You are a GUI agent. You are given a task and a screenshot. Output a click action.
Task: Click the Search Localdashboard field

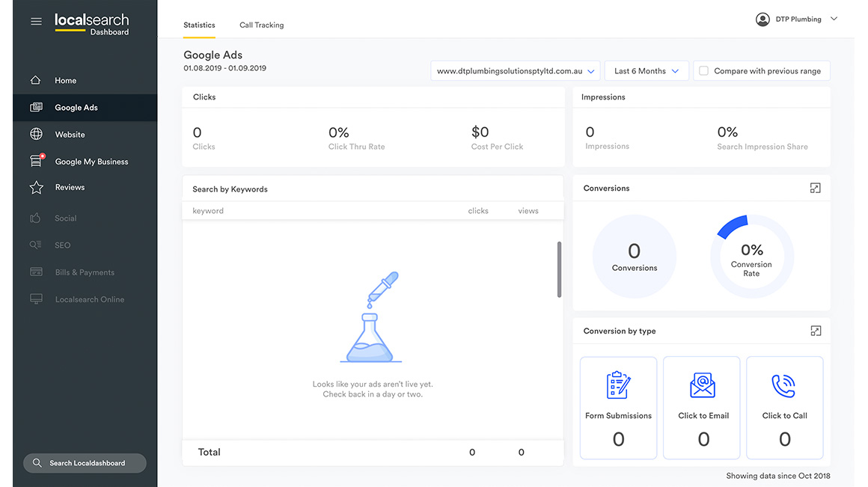85,463
